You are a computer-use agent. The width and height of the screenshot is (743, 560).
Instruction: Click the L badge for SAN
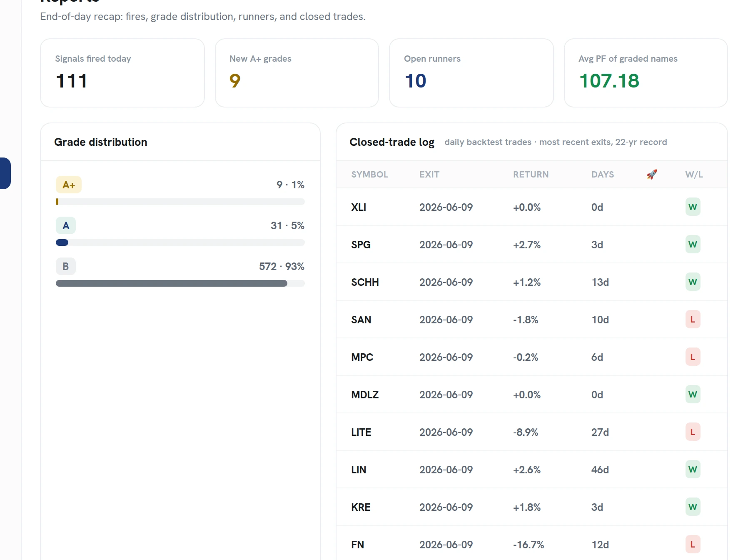tap(693, 320)
